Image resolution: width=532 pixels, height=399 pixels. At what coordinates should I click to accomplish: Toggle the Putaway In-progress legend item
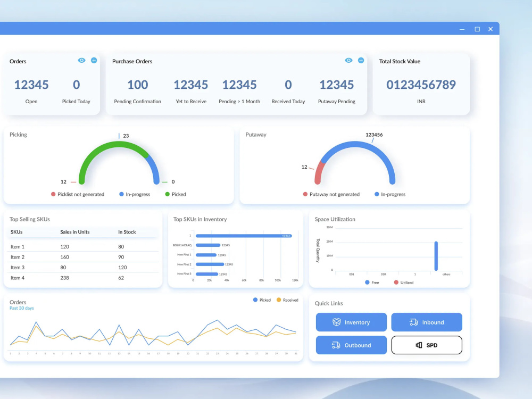(x=390, y=194)
